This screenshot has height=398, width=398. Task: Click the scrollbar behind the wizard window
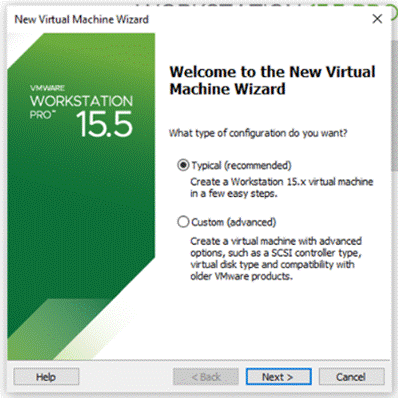395,107
